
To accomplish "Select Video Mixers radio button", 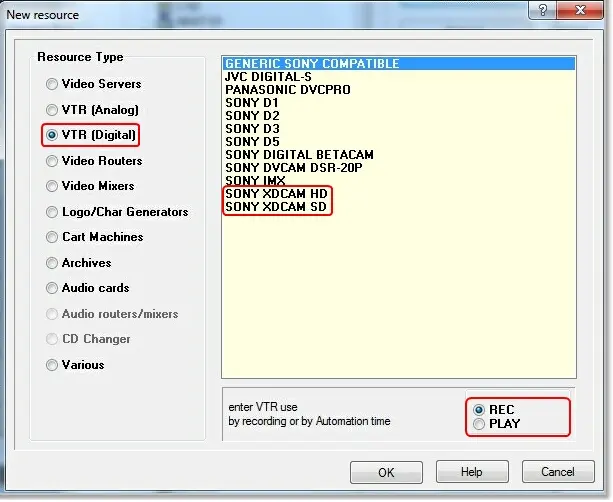I will tap(52, 186).
